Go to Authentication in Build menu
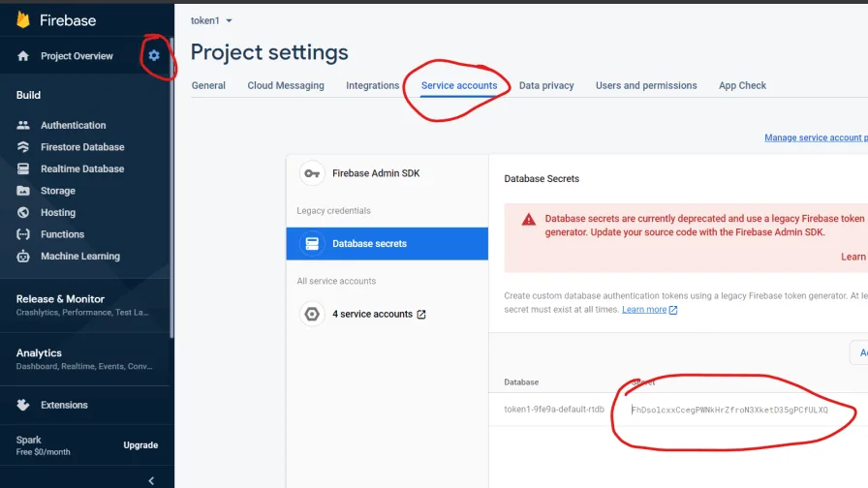This screenshot has height=488, width=868. coord(73,125)
